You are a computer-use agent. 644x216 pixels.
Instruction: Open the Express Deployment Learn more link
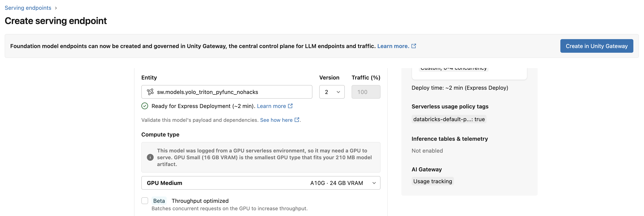(271, 106)
